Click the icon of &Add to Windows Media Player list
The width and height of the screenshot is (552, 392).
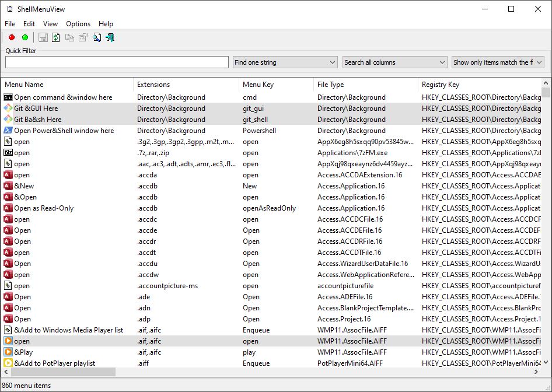coord(8,330)
